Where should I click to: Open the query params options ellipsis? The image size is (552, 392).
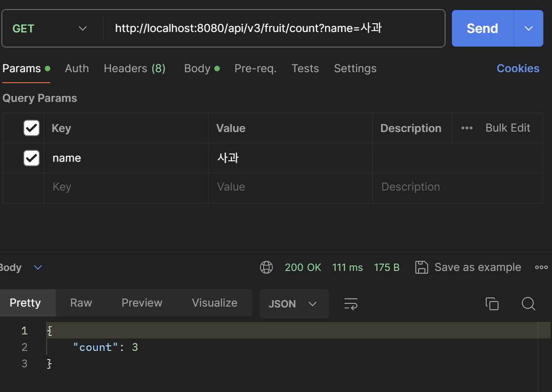point(467,128)
